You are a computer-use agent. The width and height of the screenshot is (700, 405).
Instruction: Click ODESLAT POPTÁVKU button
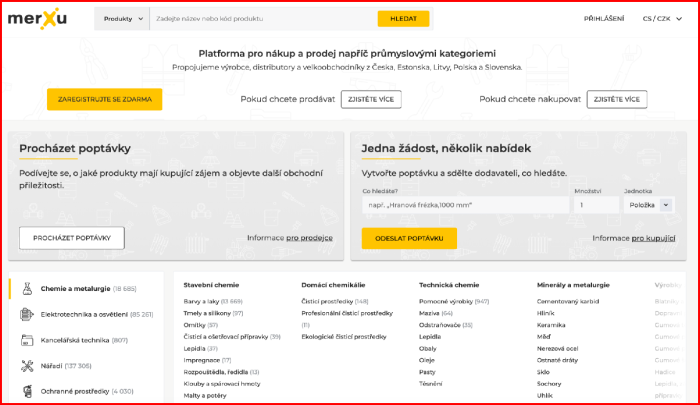[x=409, y=238]
